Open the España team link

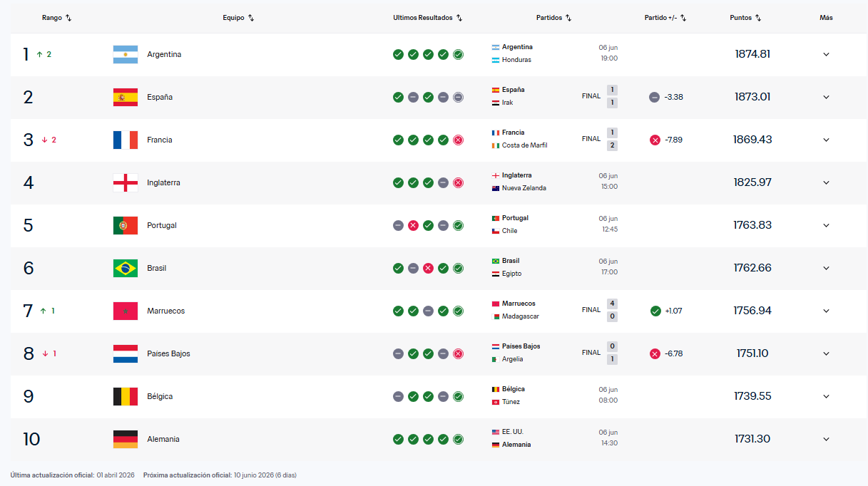[160, 97]
